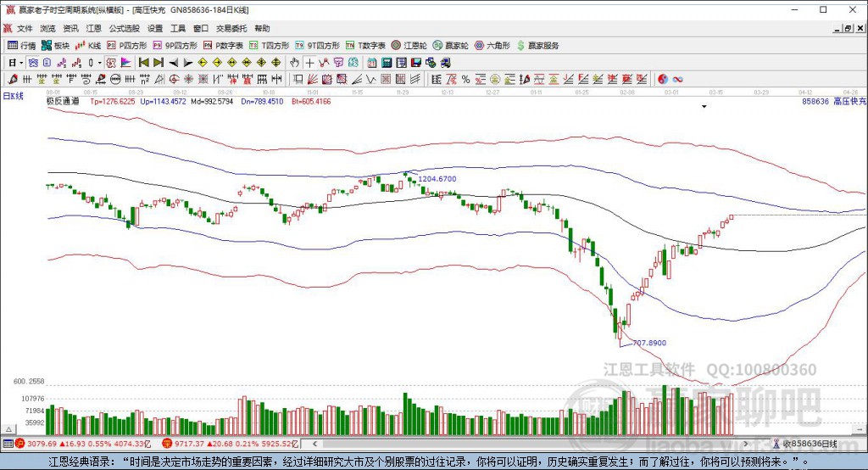
Task: Click the yellow diamond left-arrow icon
Action: pos(203,63)
